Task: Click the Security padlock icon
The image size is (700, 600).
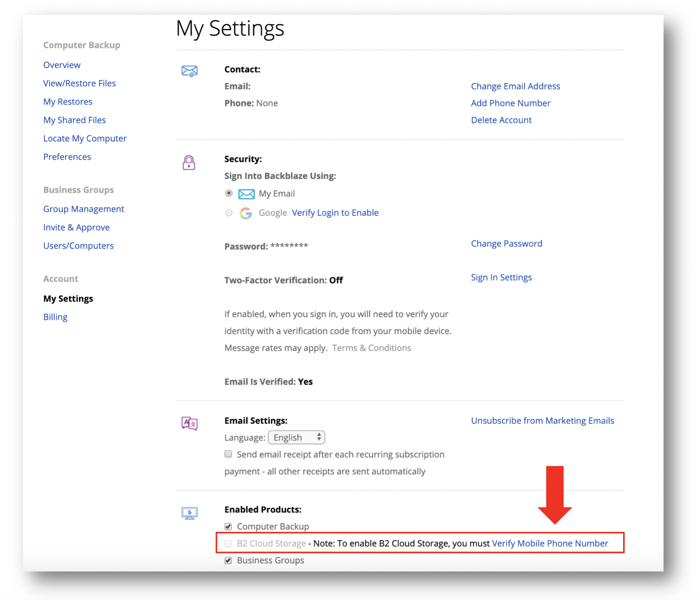Action: pyautogui.click(x=189, y=162)
